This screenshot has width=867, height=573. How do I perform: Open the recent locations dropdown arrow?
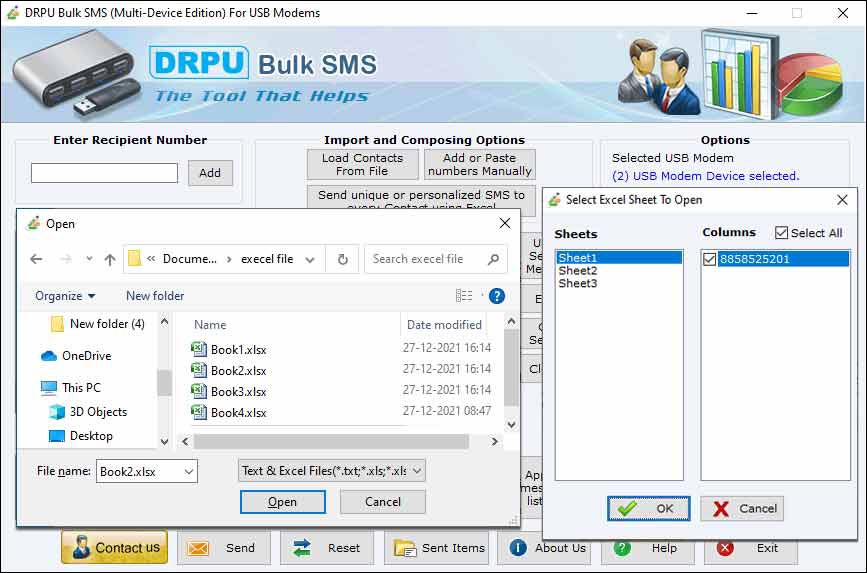89,258
